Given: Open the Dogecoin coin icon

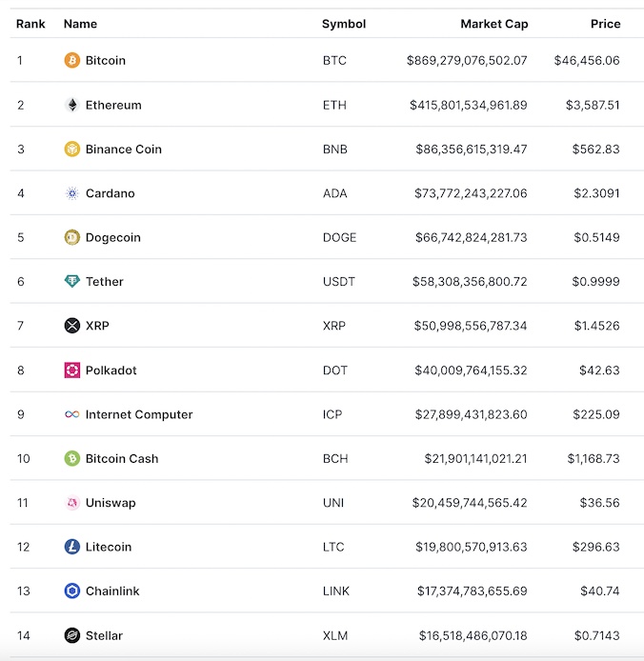Looking at the screenshot, I should click(x=72, y=237).
